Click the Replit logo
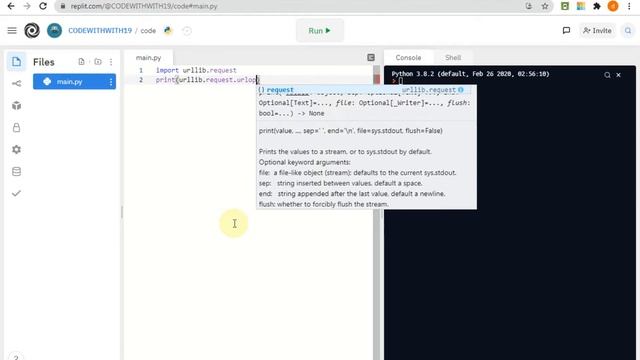Image resolution: width=640 pixels, height=360 pixels. [x=32, y=31]
